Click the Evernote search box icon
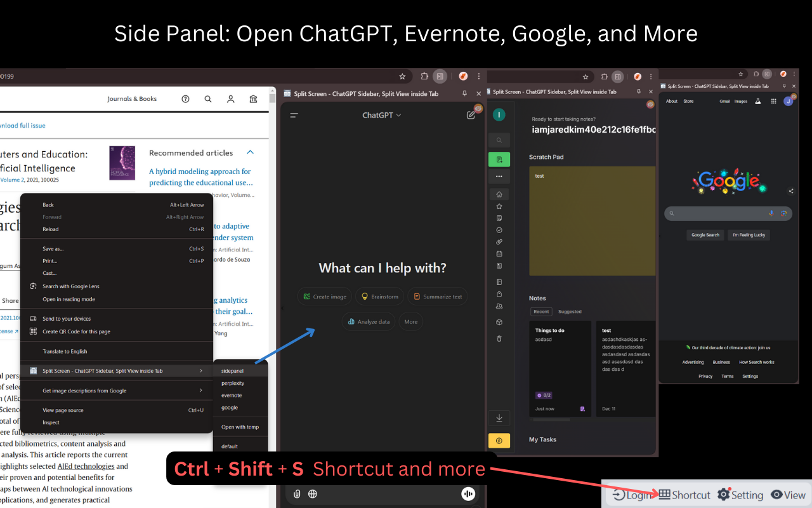The image size is (812, 508). (x=499, y=140)
